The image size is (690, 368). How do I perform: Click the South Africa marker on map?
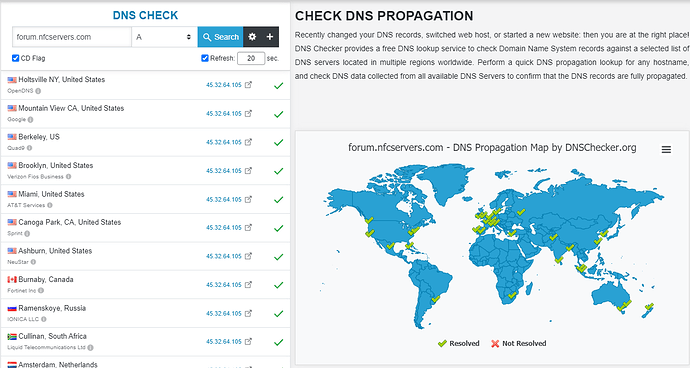click(512, 295)
